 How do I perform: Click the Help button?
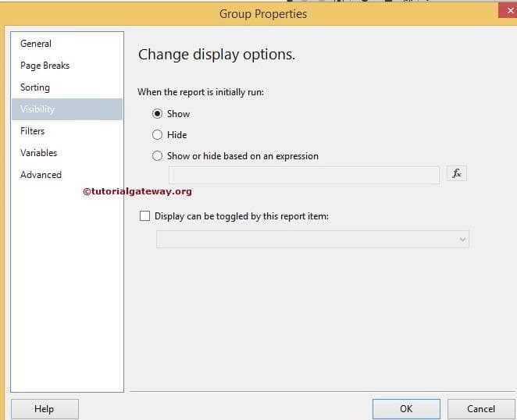click(45, 409)
